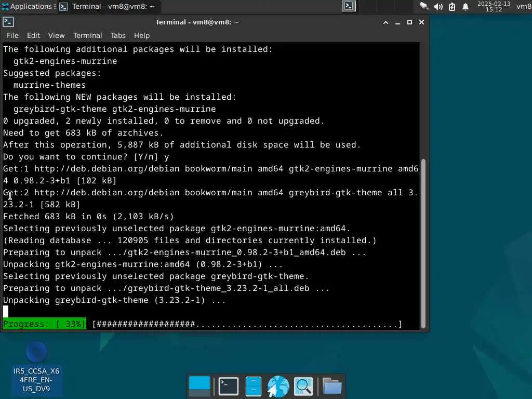Click 'Unpacking gtk2-engines-murrine:amd64' line
Screen dimensions: 532x399
[x=143, y=264]
